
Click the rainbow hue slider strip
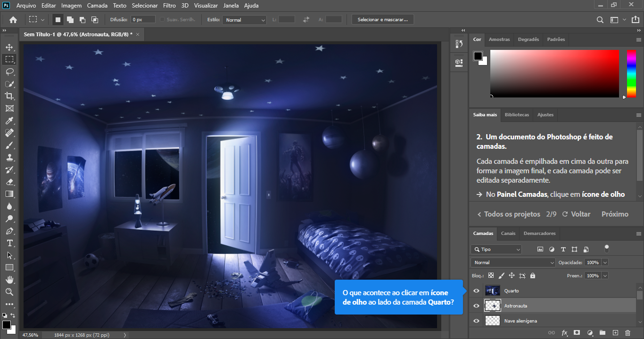[x=631, y=73]
